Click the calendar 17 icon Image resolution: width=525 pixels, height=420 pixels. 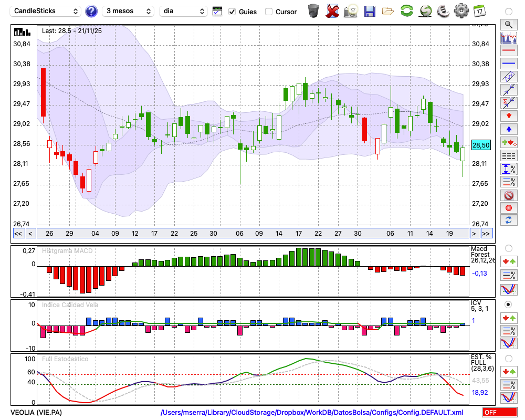pos(479,11)
